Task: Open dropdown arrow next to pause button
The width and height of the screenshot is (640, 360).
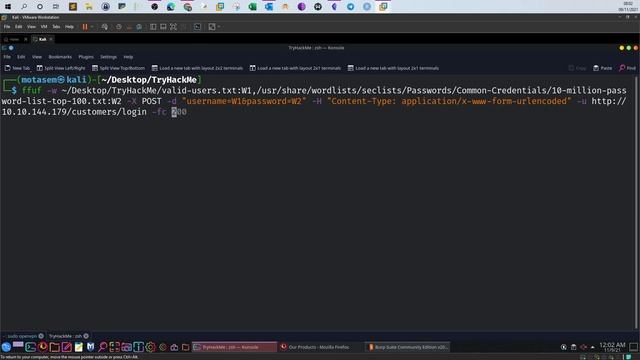Action: coord(92,27)
